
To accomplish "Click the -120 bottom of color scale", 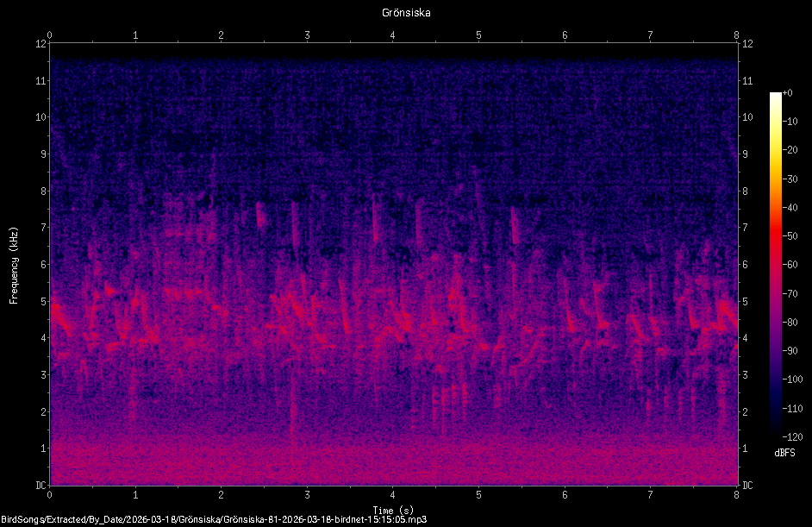I will pos(792,436).
